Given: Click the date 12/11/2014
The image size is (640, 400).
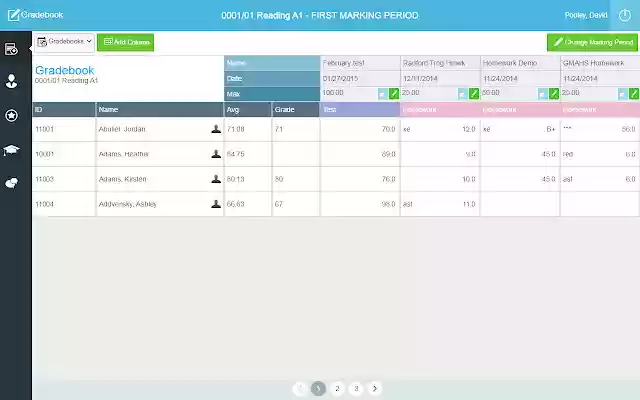Looking at the screenshot, I should [420, 78].
